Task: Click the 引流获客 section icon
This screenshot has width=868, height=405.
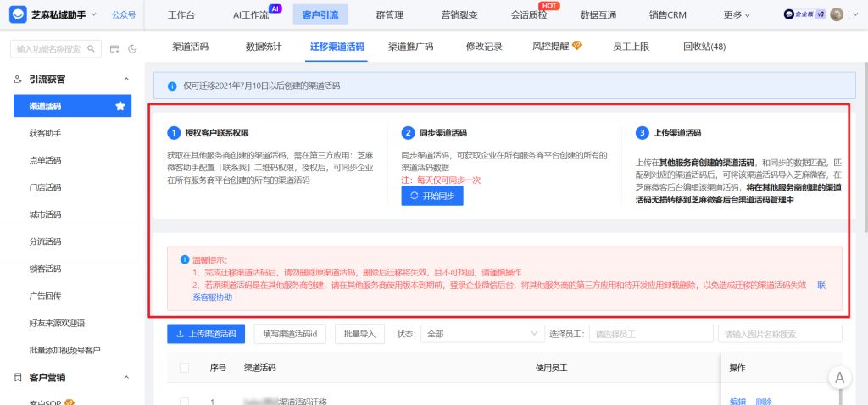Action: point(19,79)
